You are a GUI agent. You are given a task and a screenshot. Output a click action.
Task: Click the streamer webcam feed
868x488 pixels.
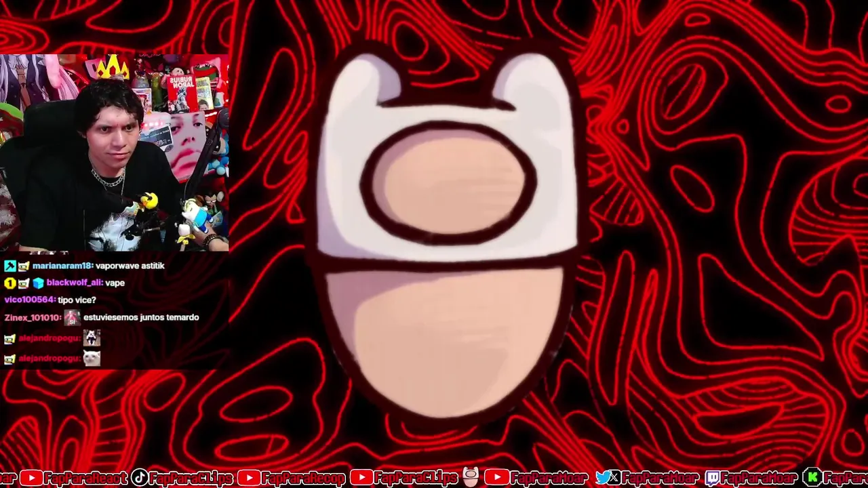point(114,152)
